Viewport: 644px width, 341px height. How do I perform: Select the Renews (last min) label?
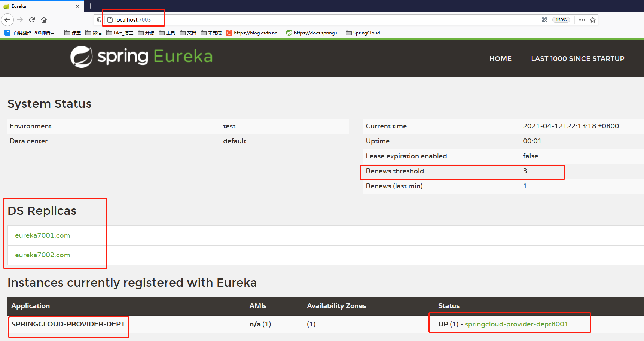pyautogui.click(x=394, y=186)
